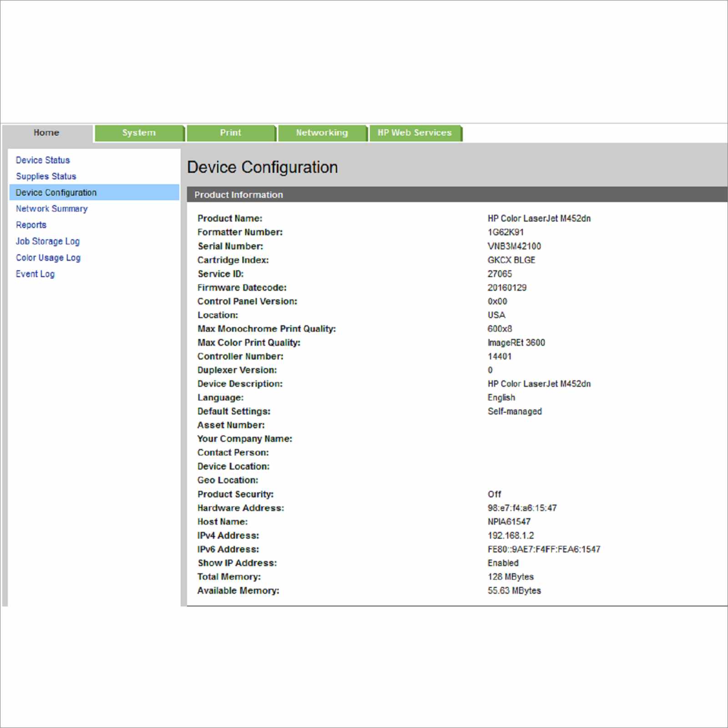Select serial number VNB3M42100
This screenshot has height=728, width=728.
click(514, 246)
